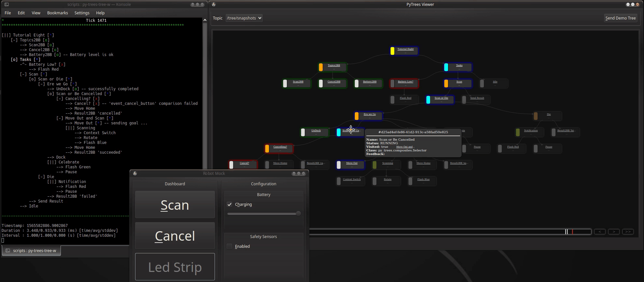The image size is (644, 282).
Task: Open the Topic dropdown /tree/snapshots
Action: click(244, 18)
